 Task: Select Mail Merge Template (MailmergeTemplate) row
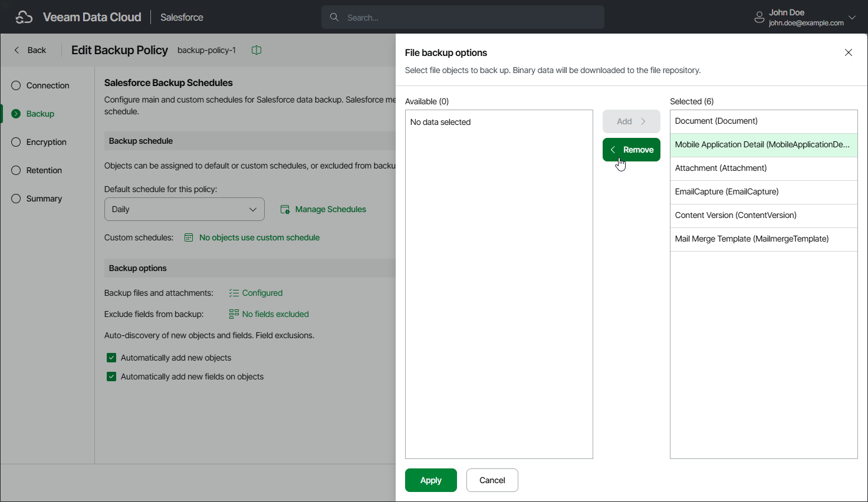(x=764, y=239)
